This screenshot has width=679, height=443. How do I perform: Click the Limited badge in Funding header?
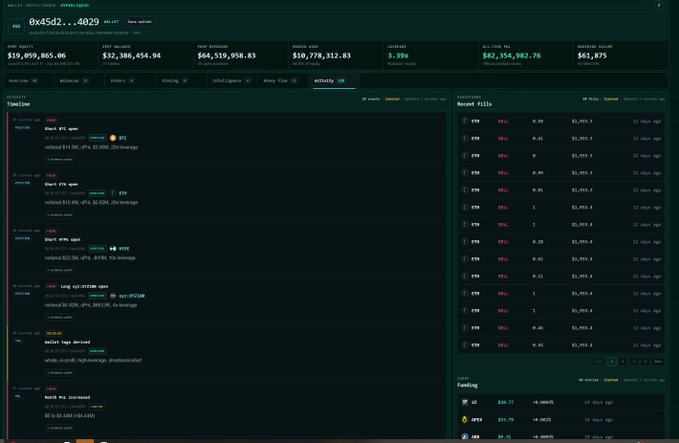611,380
